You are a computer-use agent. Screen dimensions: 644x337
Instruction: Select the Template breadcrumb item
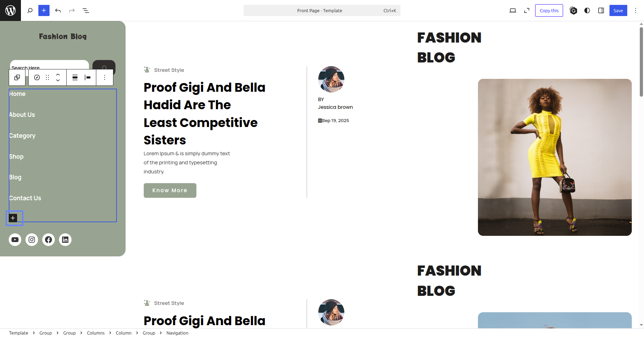pyautogui.click(x=18, y=333)
